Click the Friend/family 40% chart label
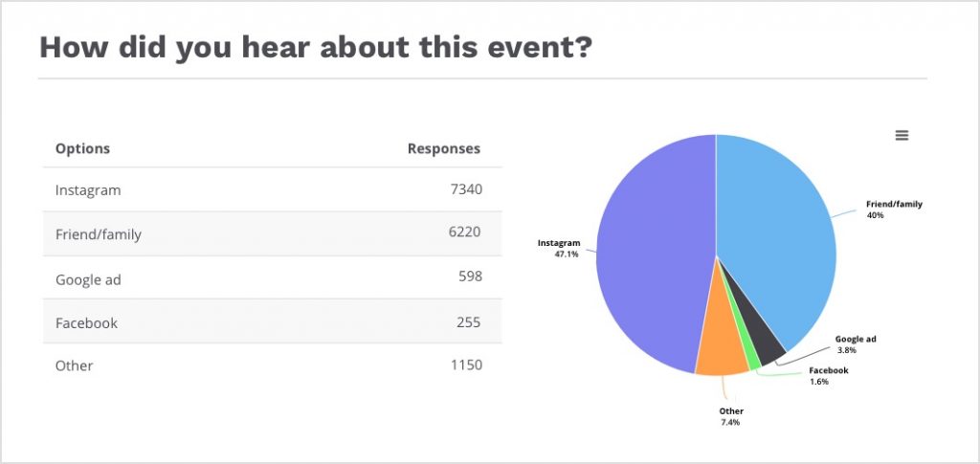The width and height of the screenshot is (980, 464). (894, 210)
